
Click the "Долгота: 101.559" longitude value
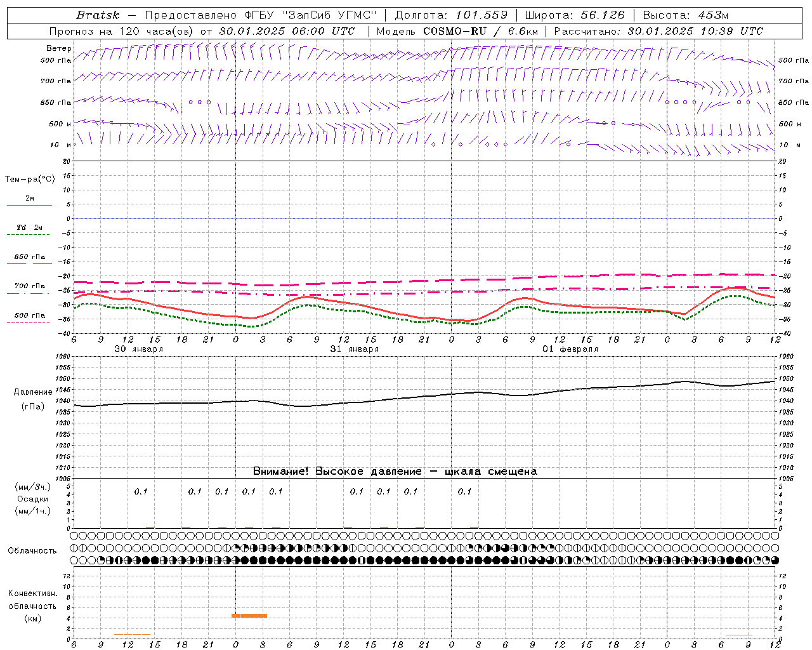click(452, 15)
